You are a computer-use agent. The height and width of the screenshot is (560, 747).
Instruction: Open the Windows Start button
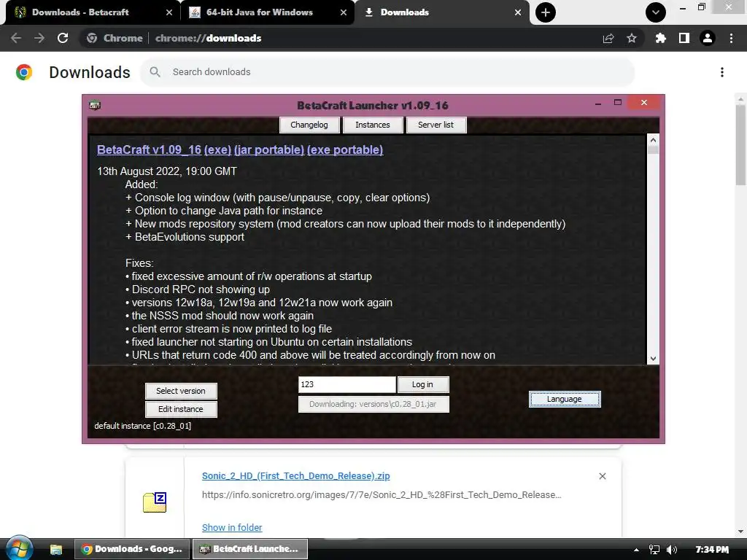[18, 548]
